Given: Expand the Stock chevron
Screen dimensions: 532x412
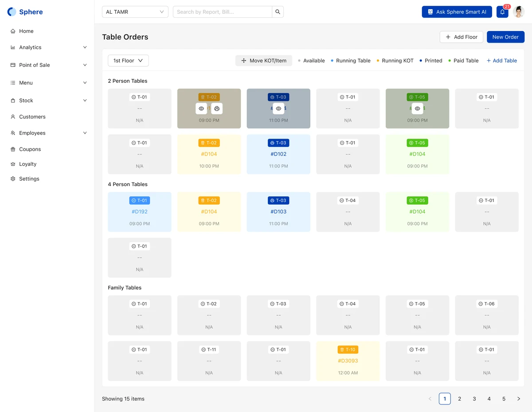Looking at the screenshot, I should coord(85,101).
